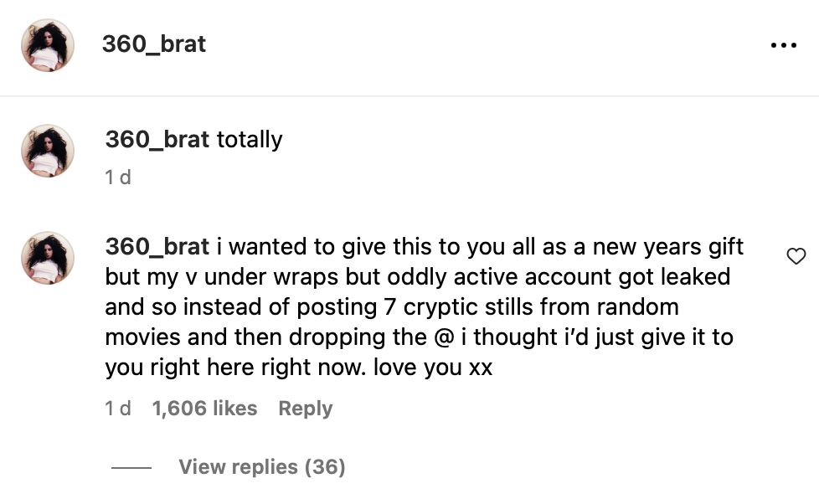819x504 pixels.
Task: Click the avatar beside the new years gift comment
Action: (x=48, y=259)
